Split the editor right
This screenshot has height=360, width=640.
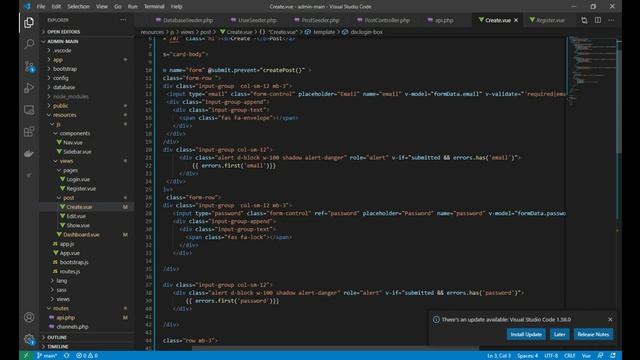pos(598,20)
